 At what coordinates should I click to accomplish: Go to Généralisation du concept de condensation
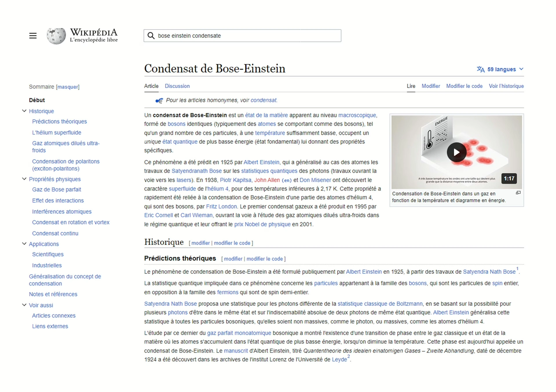65,280
